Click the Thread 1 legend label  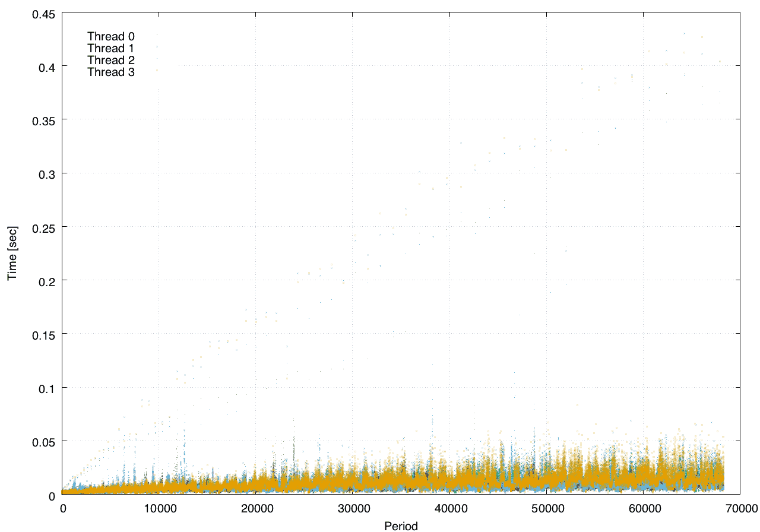coord(111,49)
